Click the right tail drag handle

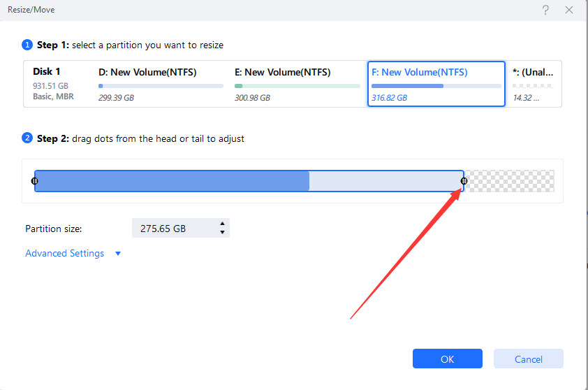tap(464, 181)
